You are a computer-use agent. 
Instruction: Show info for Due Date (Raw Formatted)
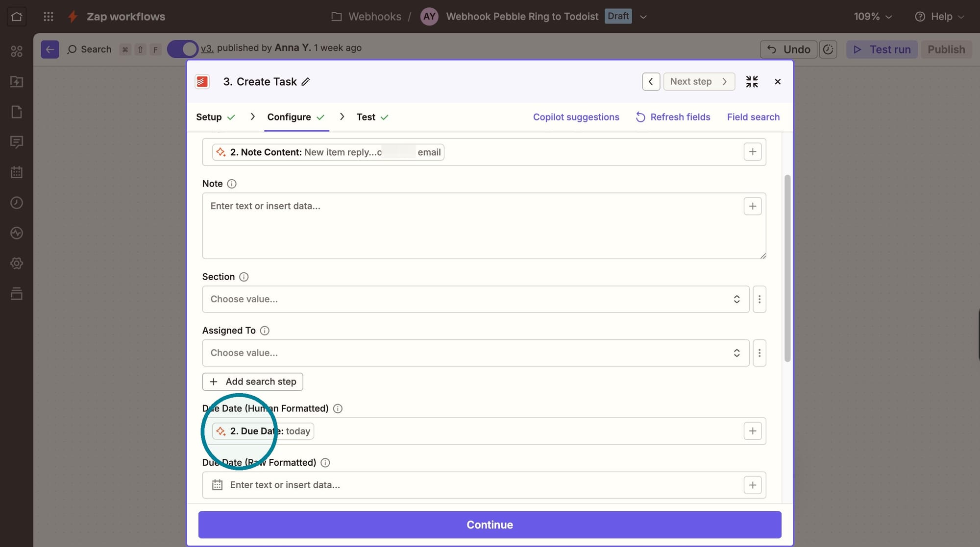325,462
